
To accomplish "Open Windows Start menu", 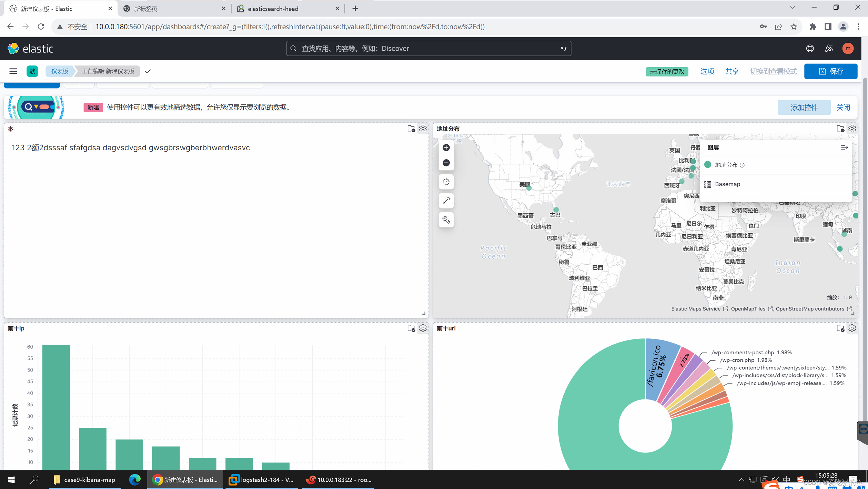I will tap(11, 480).
